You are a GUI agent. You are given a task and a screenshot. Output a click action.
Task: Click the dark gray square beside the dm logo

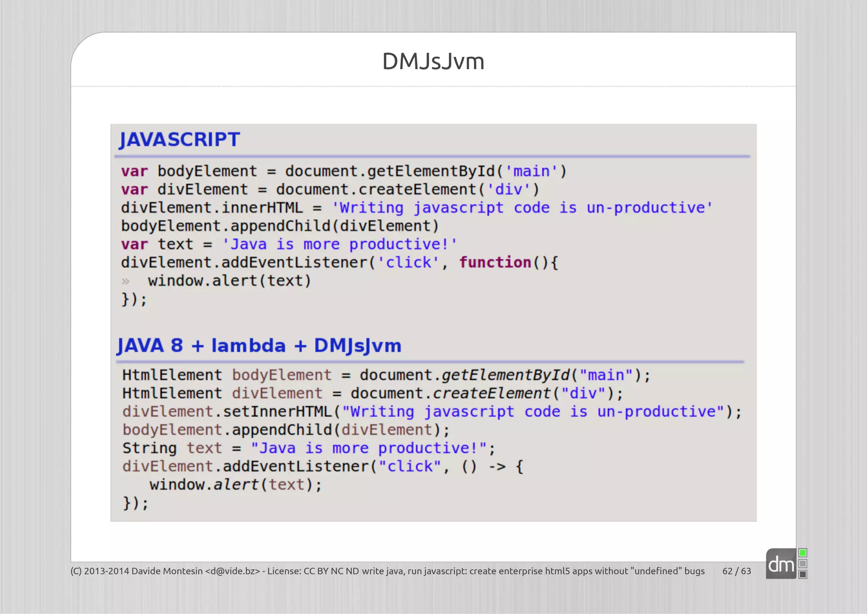(x=803, y=574)
